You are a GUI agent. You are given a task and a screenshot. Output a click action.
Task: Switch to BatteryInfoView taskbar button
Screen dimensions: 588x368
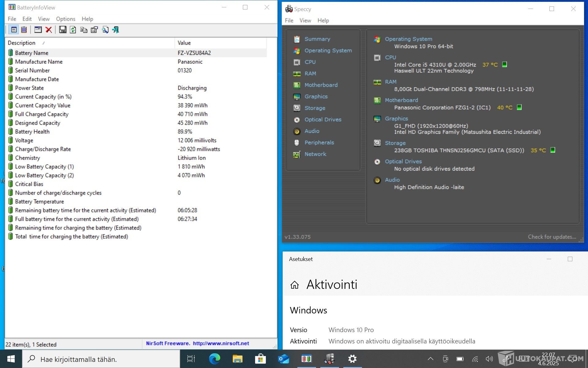307,359
